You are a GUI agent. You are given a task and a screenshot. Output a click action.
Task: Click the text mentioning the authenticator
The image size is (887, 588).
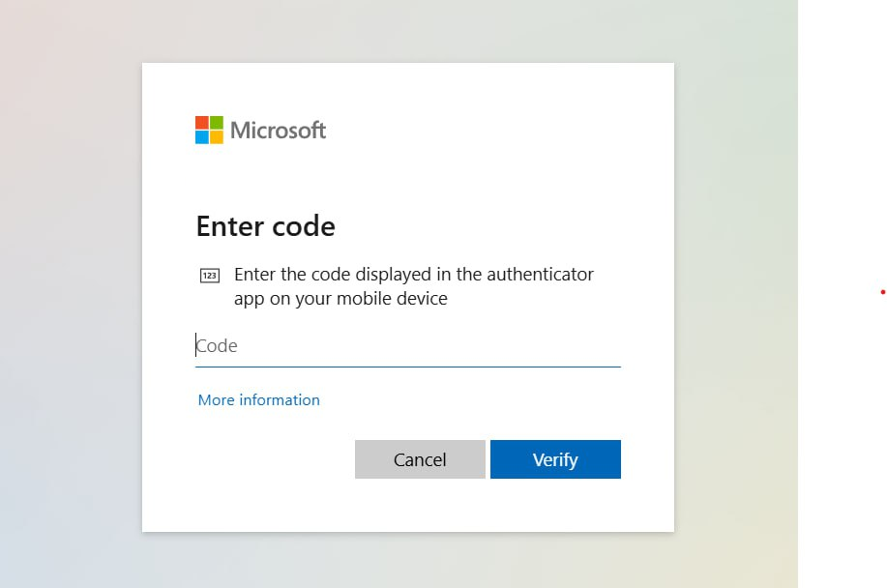tap(414, 275)
